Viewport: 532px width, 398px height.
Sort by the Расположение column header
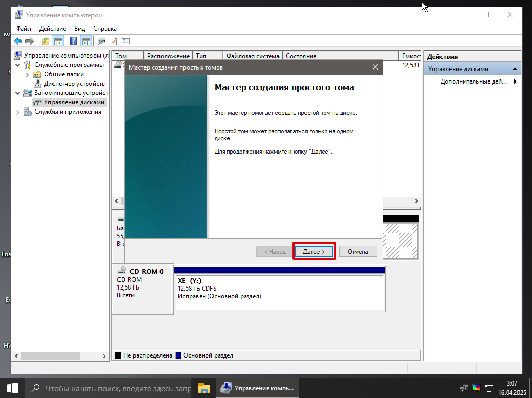(x=168, y=56)
